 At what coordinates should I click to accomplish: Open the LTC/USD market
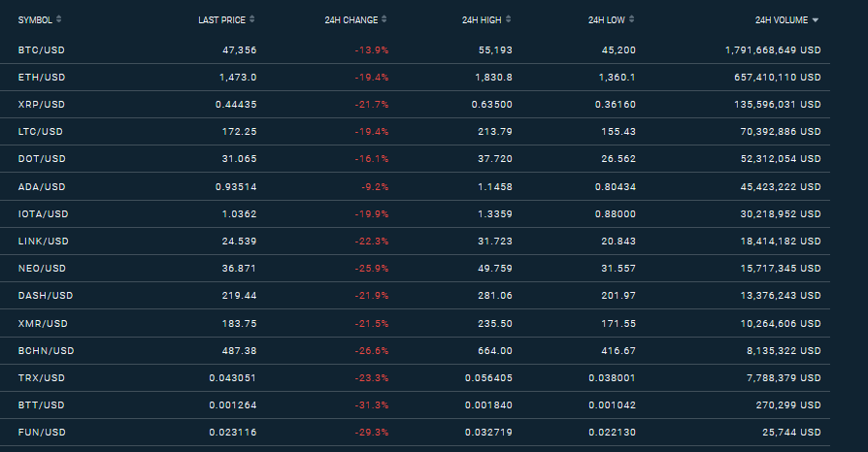(x=41, y=131)
